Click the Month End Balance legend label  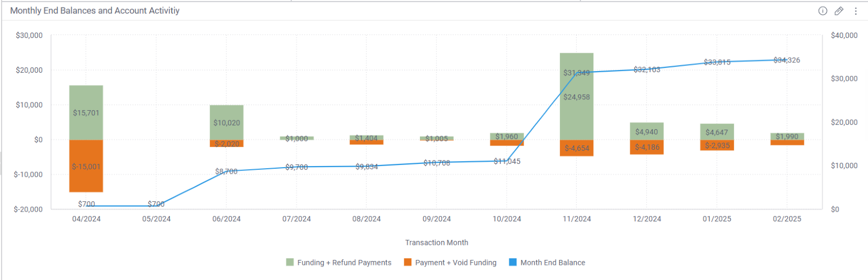(x=553, y=263)
